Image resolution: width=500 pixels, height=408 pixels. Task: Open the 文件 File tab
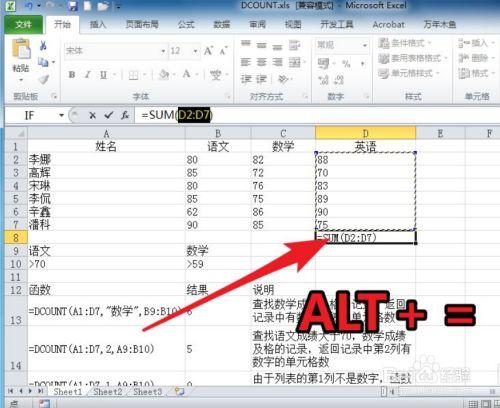pos(23,24)
